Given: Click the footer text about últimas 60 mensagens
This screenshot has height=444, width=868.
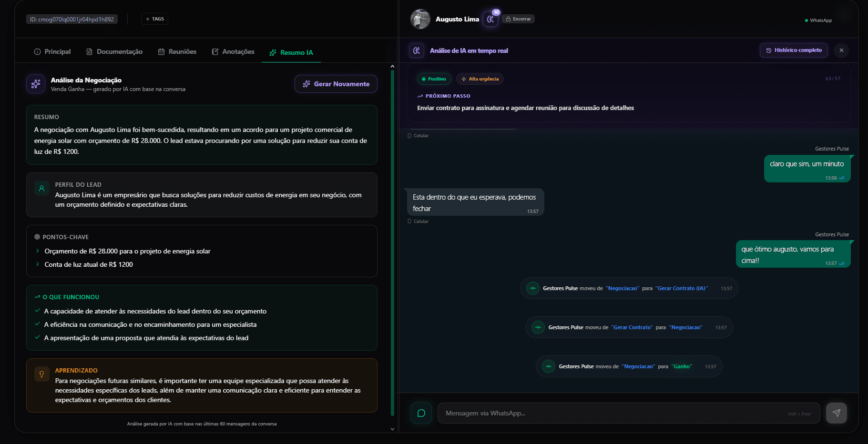Looking at the screenshot, I should pyautogui.click(x=202, y=424).
